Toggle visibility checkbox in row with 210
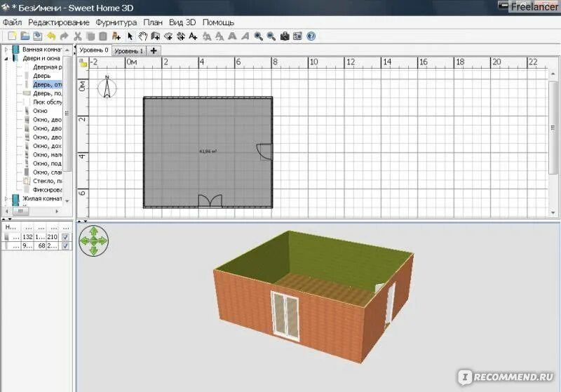561x392 pixels. (x=65, y=237)
